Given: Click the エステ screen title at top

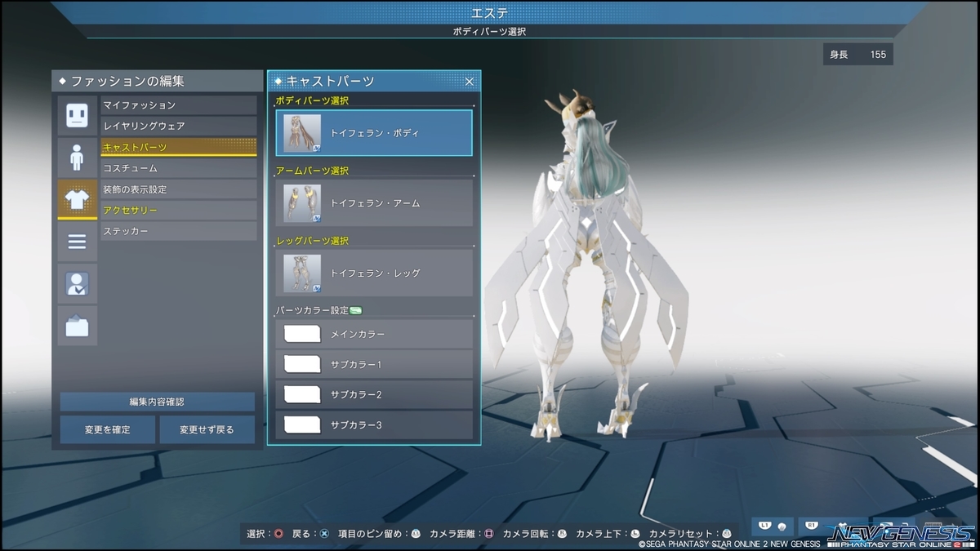Looking at the screenshot, I should [x=490, y=12].
